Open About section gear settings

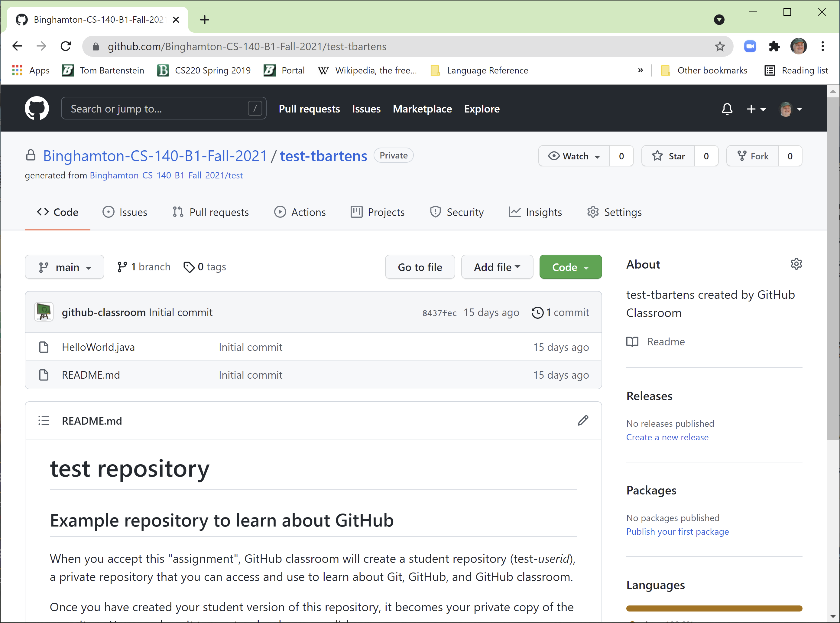tap(796, 264)
